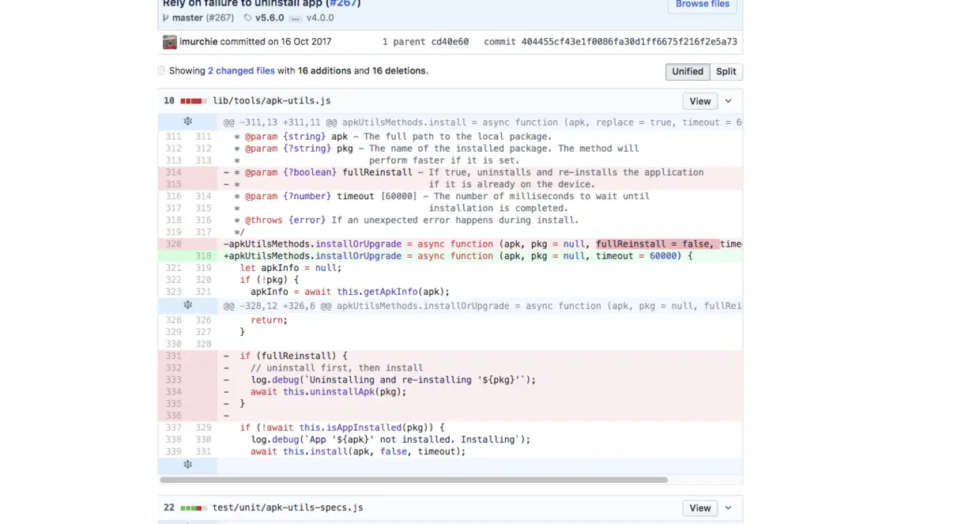This screenshot has width=980, height=524.
Task: Switch to Split diff view
Action: point(726,71)
